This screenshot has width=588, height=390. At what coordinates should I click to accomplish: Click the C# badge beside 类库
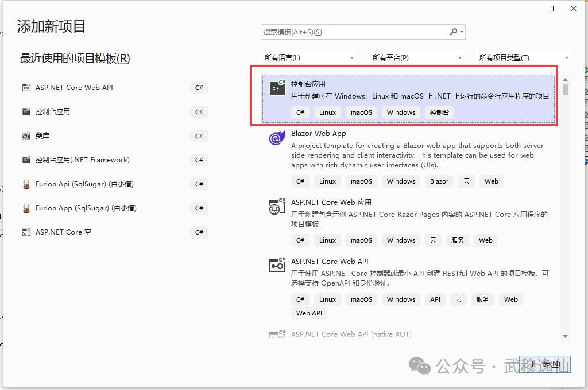[199, 136]
